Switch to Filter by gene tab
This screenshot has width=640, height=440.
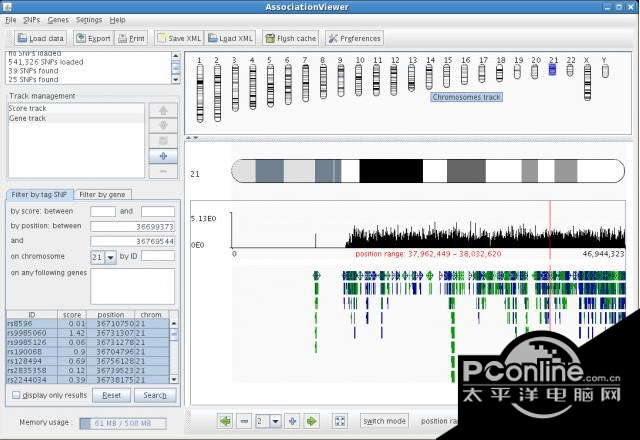pyautogui.click(x=102, y=195)
